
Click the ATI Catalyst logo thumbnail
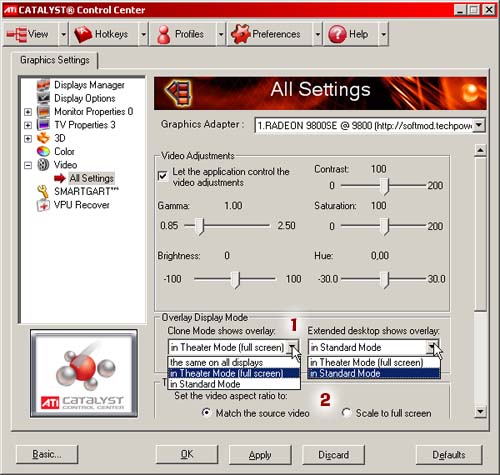tap(84, 373)
